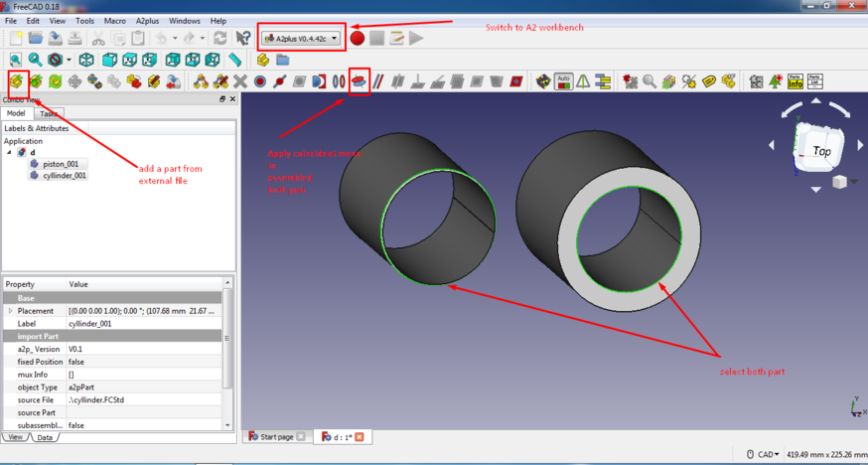Click the Top face of navigation cube
This screenshot has width=868, height=465.
821,151
